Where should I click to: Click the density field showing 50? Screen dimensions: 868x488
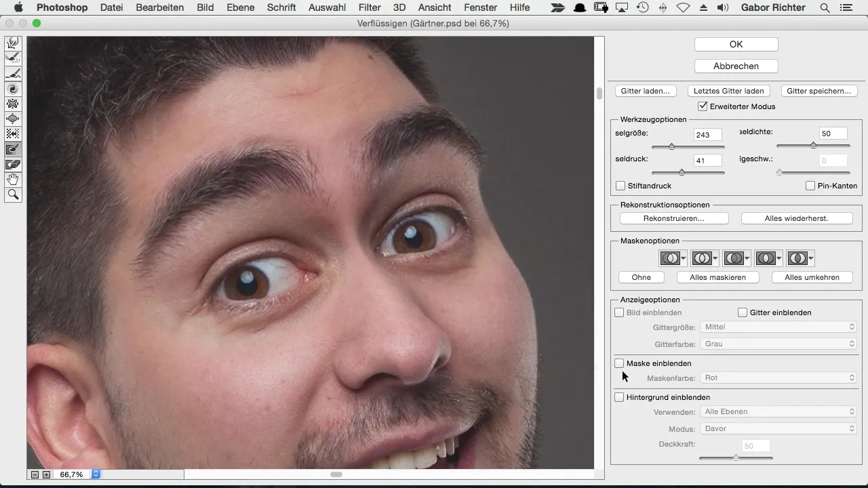tap(833, 134)
